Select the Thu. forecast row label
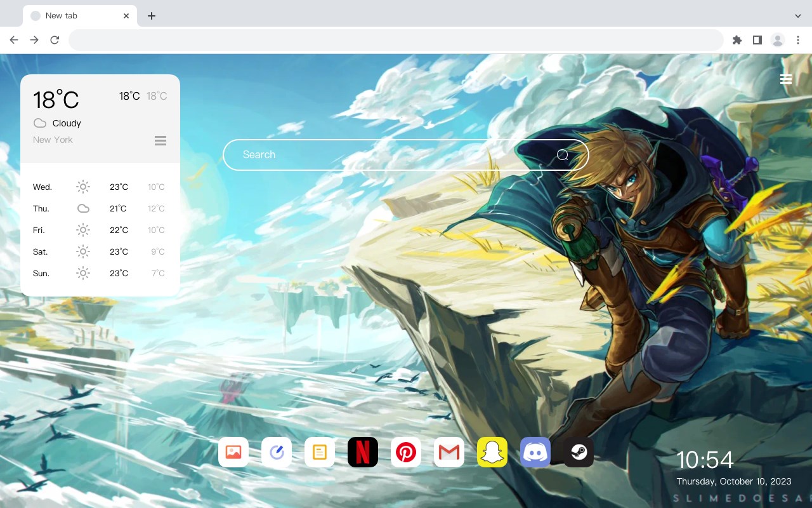The height and width of the screenshot is (508, 812). tap(41, 208)
